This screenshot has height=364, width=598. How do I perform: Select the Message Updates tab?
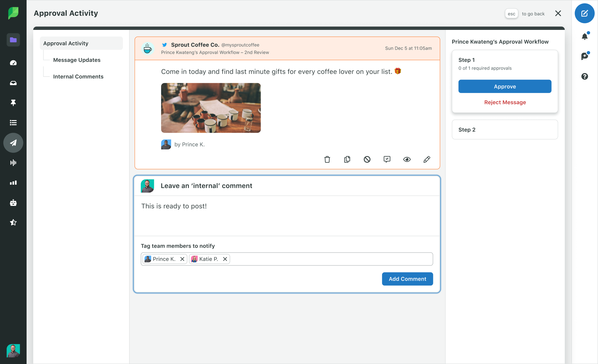[x=77, y=60]
